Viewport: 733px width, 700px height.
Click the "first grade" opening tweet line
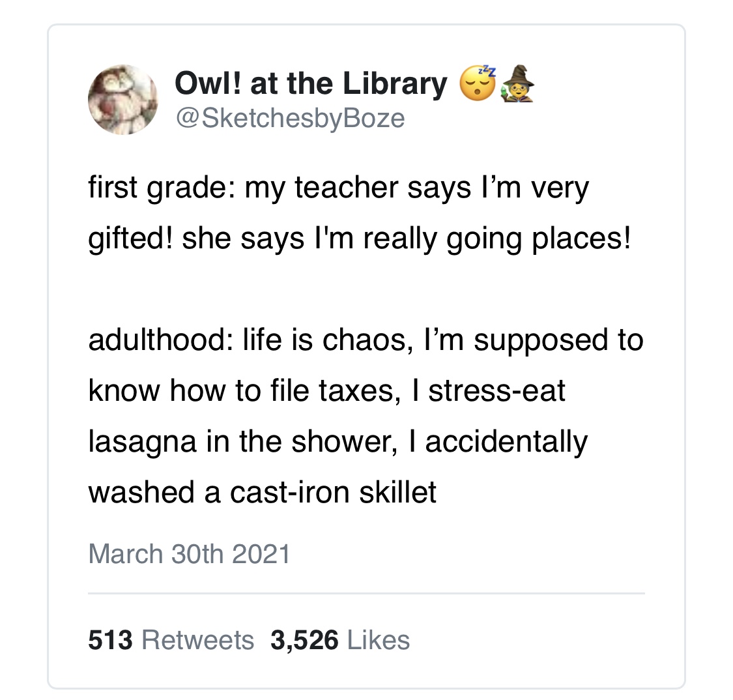pyautogui.click(x=338, y=188)
